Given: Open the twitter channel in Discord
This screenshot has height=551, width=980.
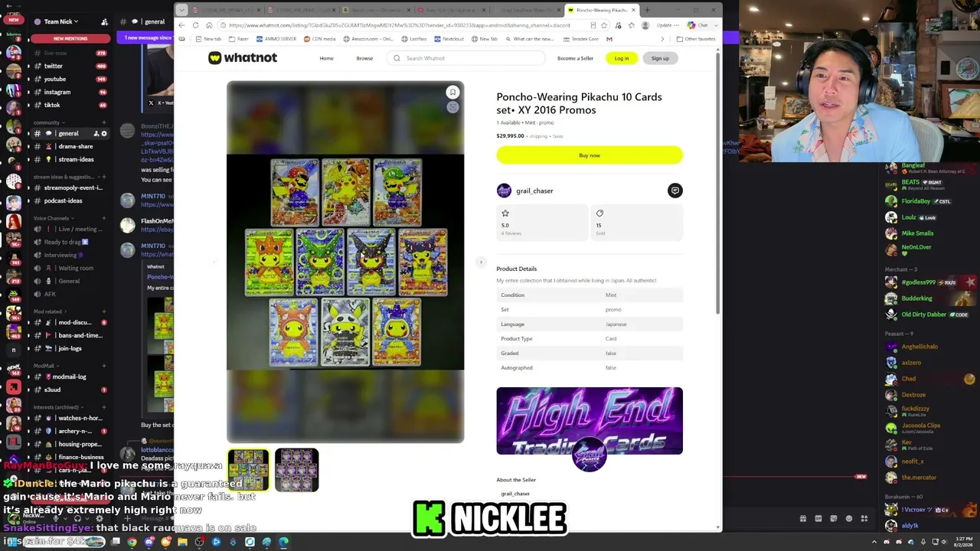Looking at the screenshot, I should point(69,66).
